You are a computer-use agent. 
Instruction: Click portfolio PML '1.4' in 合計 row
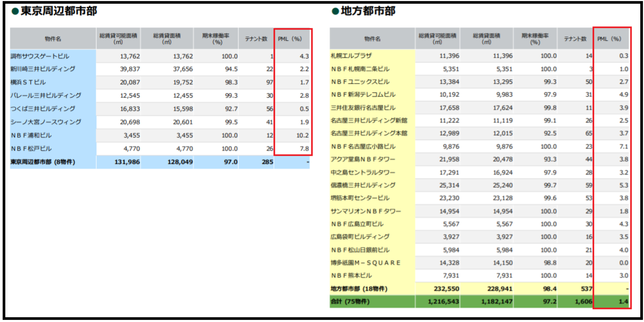click(624, 302)
